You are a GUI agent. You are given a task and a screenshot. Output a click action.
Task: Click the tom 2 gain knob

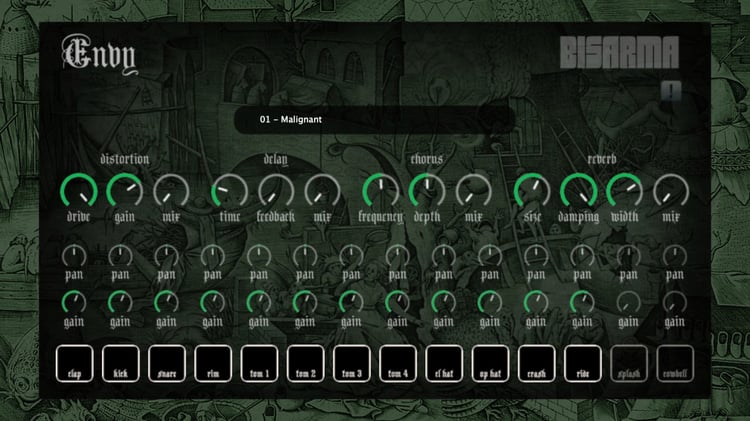305,303
